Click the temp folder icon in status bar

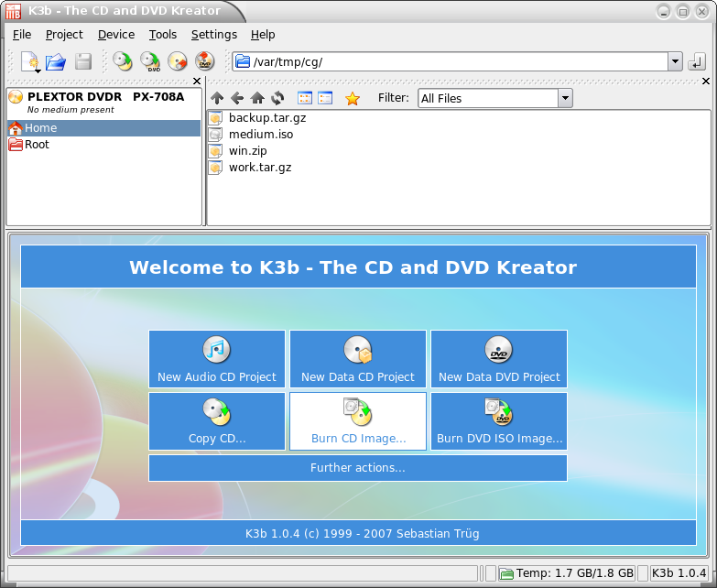tap(506, 573)
